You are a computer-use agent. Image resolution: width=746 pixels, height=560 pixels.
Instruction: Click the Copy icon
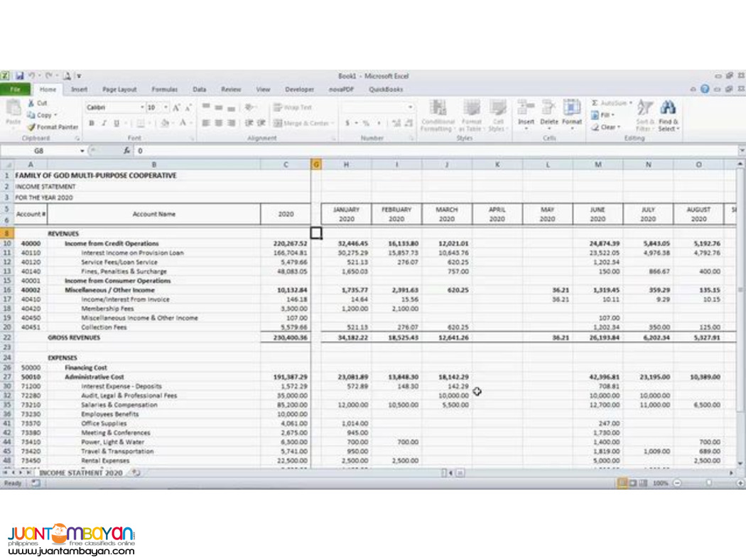click(x=42, y=114)
